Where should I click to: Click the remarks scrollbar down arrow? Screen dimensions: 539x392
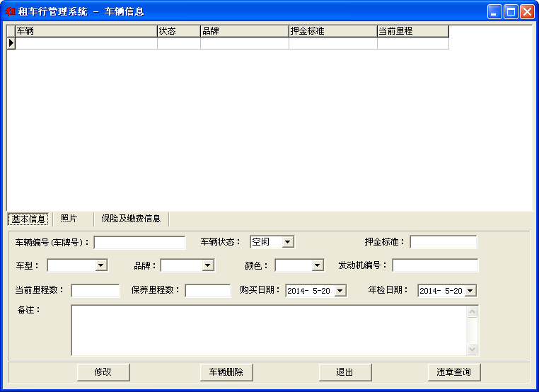point(473,349)
